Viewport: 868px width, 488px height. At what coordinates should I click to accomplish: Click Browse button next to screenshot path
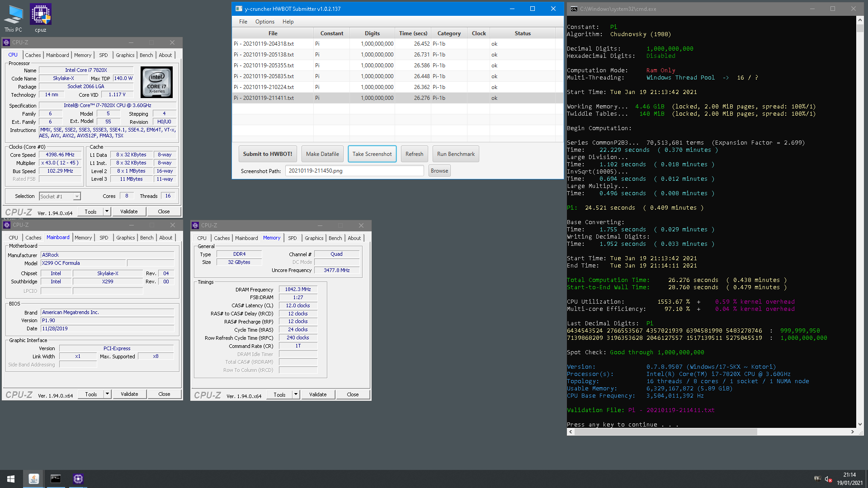[439, 170]
